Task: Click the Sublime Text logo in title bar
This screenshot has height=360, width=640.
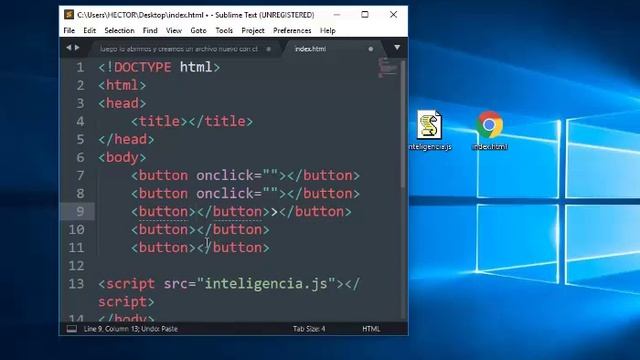Action: [69, 15]
